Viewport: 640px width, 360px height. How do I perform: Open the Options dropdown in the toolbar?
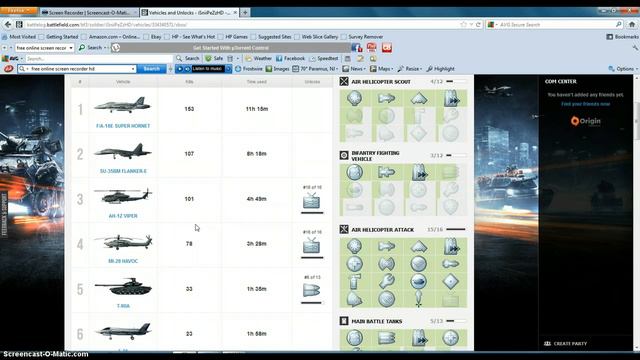point(623,69)
